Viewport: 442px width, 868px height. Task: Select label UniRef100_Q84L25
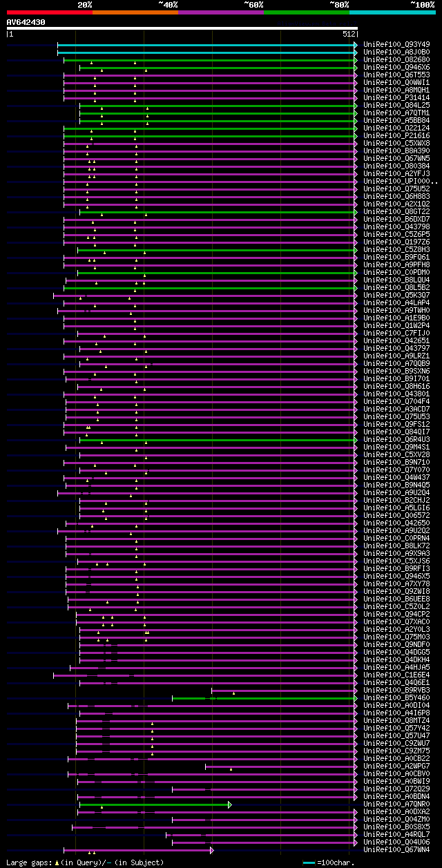click(396, 106)
